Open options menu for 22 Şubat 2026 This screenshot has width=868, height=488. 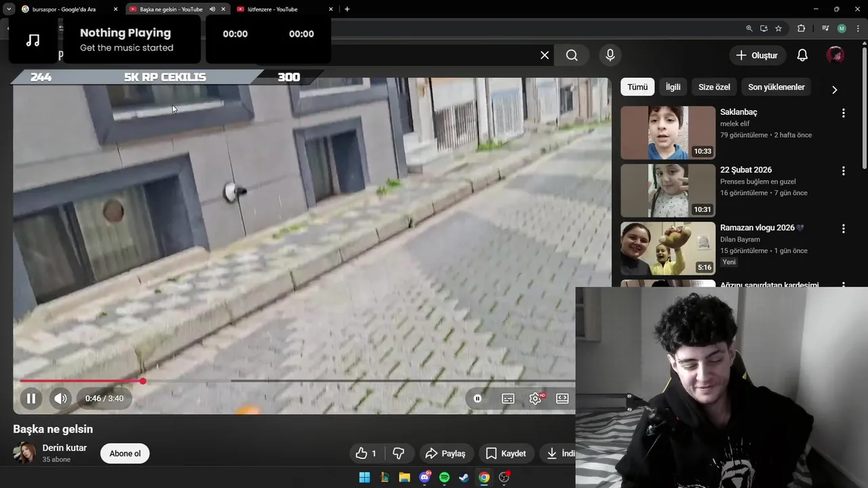click(x=844, y=171)
